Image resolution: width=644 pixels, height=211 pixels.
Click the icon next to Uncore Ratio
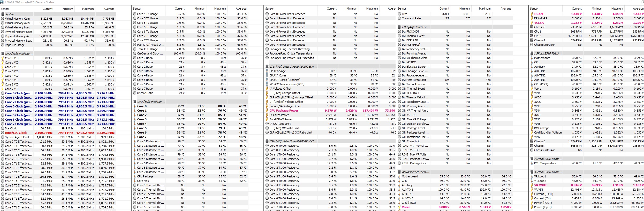(x=135, y=93)
